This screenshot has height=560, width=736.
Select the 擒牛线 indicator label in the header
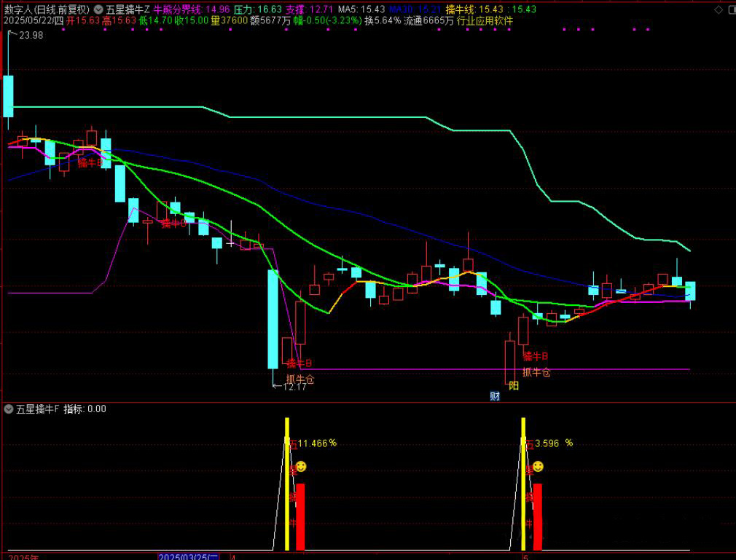(461, 9)
